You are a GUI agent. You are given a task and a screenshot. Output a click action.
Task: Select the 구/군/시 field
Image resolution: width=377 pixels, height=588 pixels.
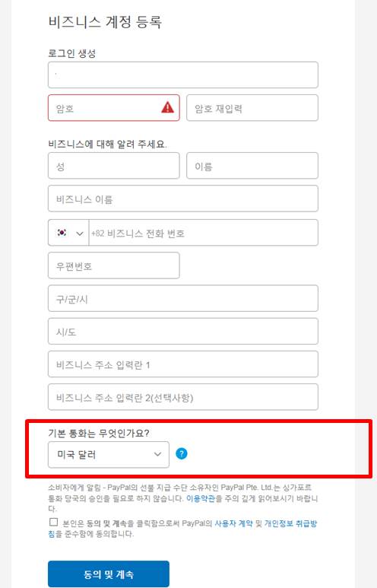183,298
